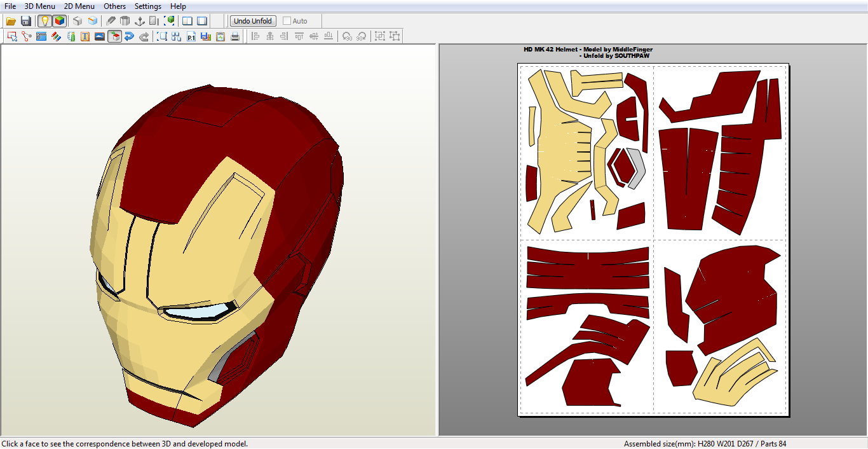This screenshot has width=868, height=449.
Task: Click the green cube fit-to-view icon
Action: [x=169, y=21]
